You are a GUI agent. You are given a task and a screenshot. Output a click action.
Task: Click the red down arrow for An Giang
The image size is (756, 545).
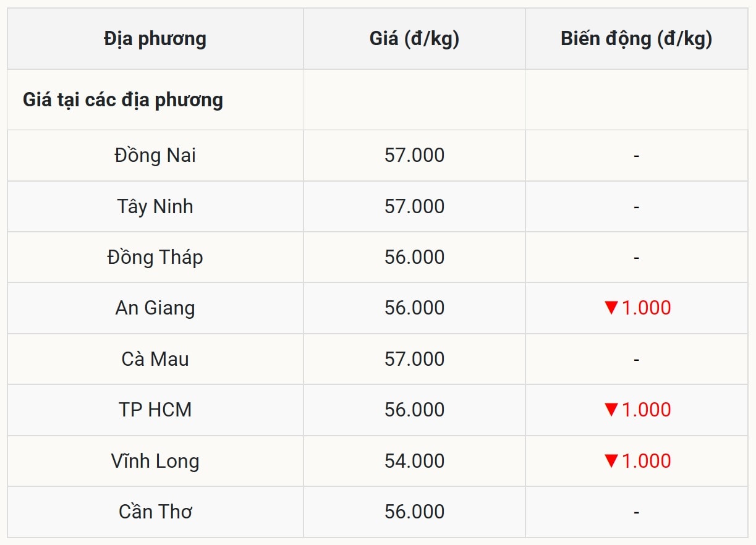click(x=611, y=308)
